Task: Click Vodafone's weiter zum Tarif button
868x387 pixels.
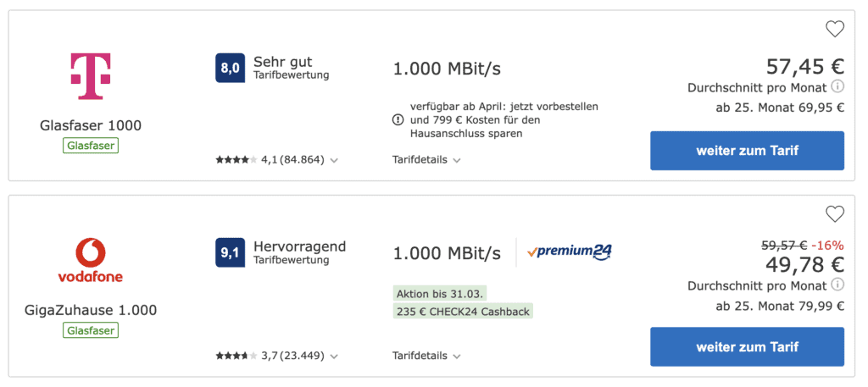Action: 748,346
